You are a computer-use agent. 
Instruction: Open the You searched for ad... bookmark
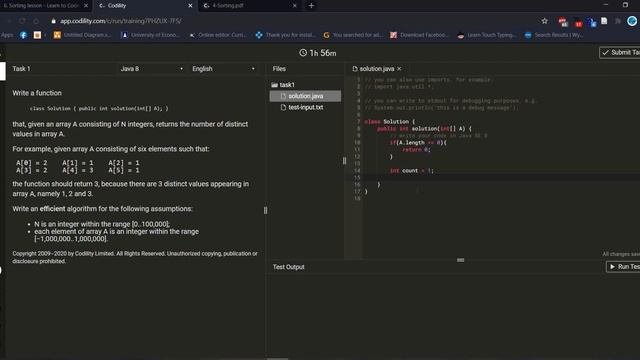click(x=353, y=35)
